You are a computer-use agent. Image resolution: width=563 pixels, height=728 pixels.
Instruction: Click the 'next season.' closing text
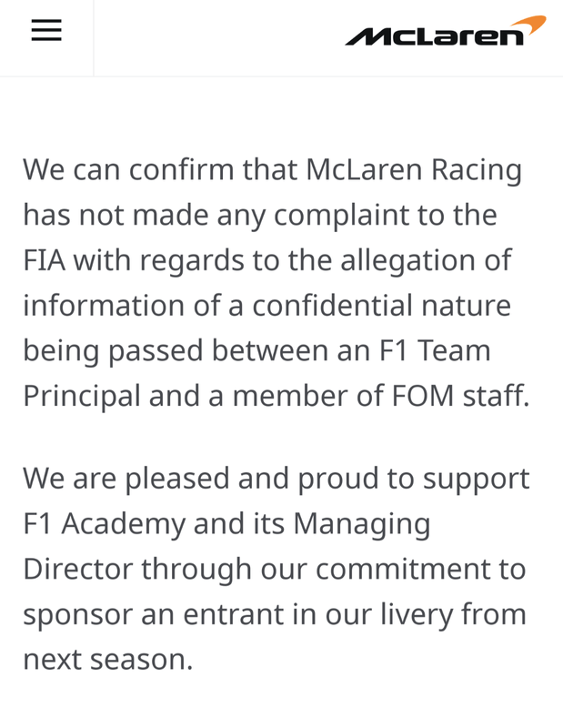pos(108,659)
